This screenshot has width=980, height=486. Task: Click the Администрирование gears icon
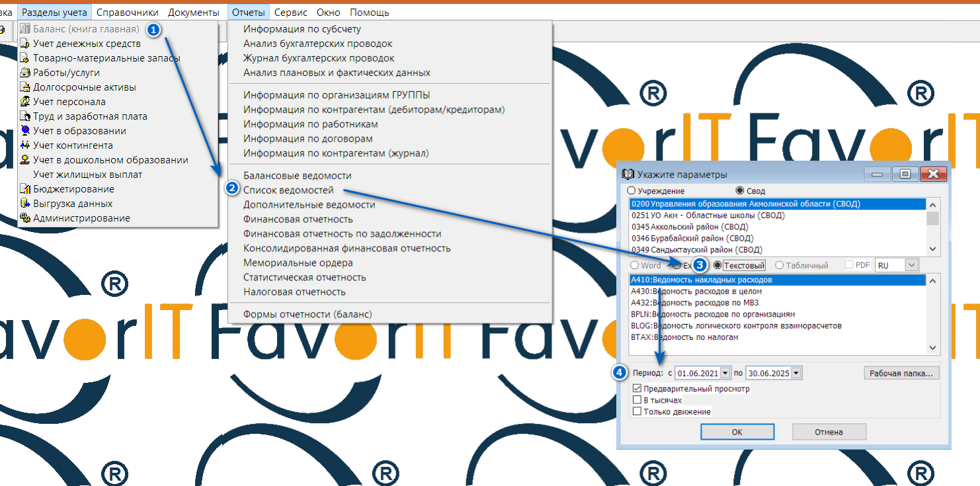coord(25,218)
